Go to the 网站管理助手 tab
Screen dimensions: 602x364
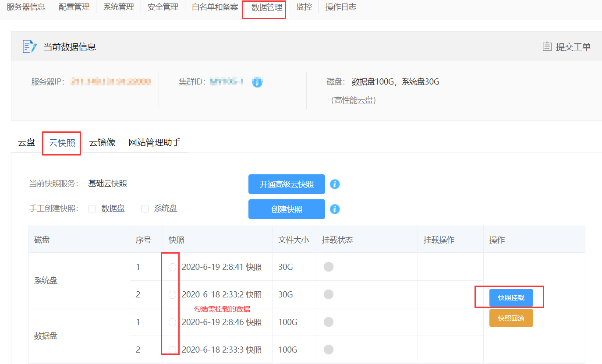[x=154, y=142]
